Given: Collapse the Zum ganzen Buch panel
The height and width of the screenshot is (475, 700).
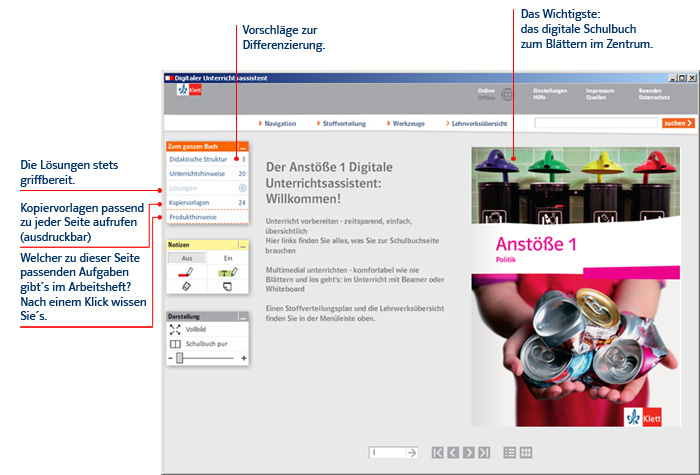Looking at the screenshot, I should click(x=243, y=146).
